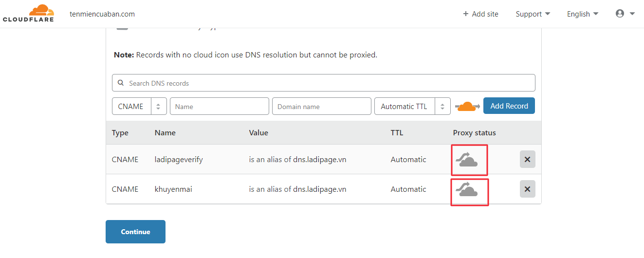The width and height of the screenshot is (644, 258).
Task: Open the CNAME record type dropdown
Action: tap(139, 106)
